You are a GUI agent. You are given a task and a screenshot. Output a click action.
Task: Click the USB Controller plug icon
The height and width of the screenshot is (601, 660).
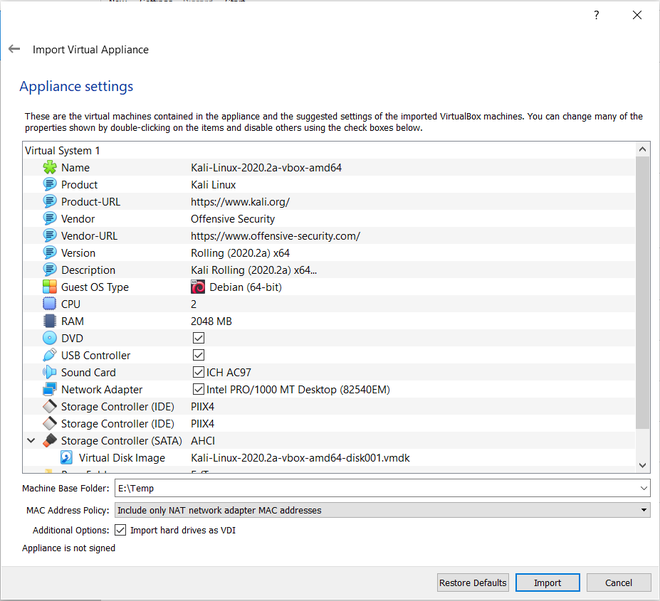click(x=50, y=355)
